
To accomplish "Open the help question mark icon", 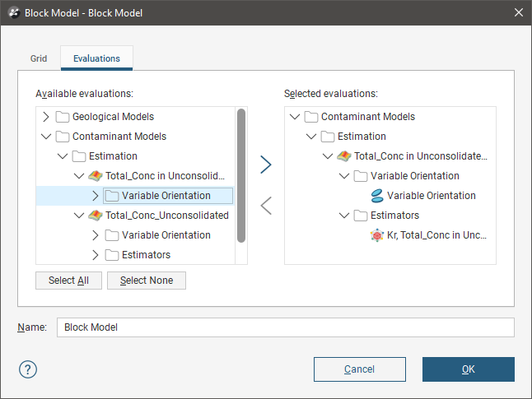I will tap(27, 369).
